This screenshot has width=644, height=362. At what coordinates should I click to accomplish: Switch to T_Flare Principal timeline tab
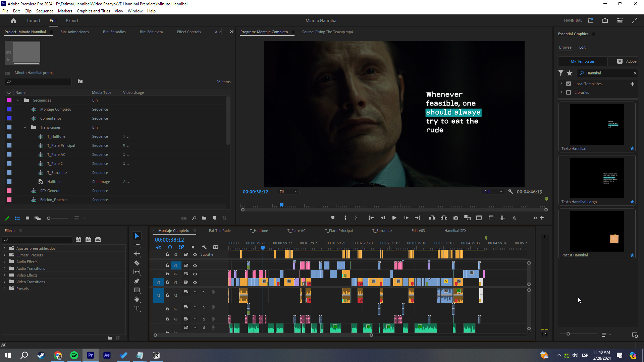339,231
